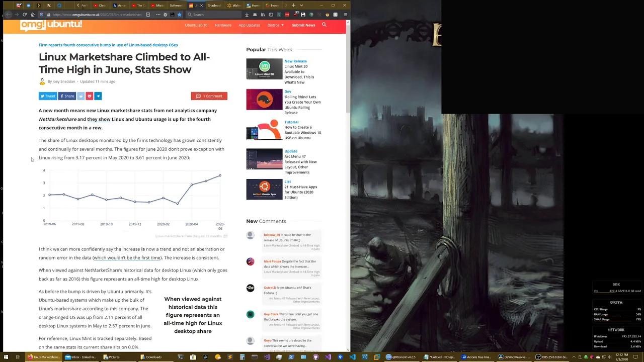Switch to Untitled Notepad window
The height and width of the screenshot is (362, 644).
tap(439, 357)
